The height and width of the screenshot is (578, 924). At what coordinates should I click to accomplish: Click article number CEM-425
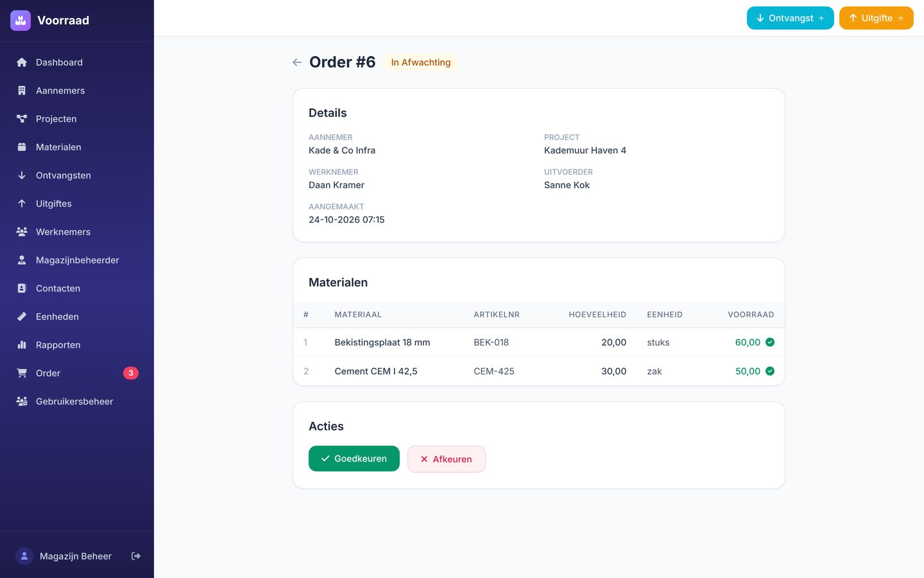(494, 371)
